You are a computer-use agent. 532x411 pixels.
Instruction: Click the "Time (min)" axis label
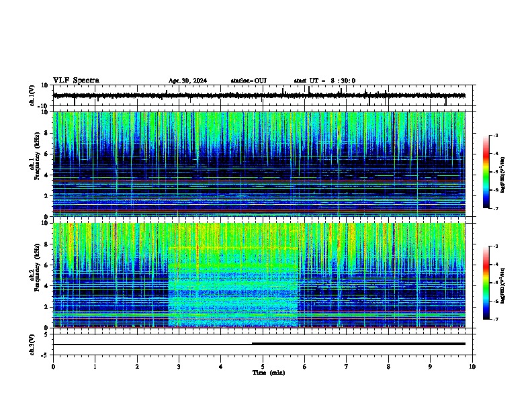coord(269,373)
